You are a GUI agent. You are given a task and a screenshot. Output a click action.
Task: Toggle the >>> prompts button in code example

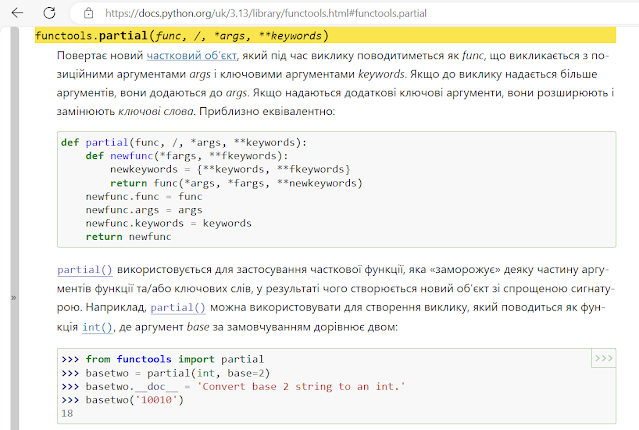coord(603,358)
